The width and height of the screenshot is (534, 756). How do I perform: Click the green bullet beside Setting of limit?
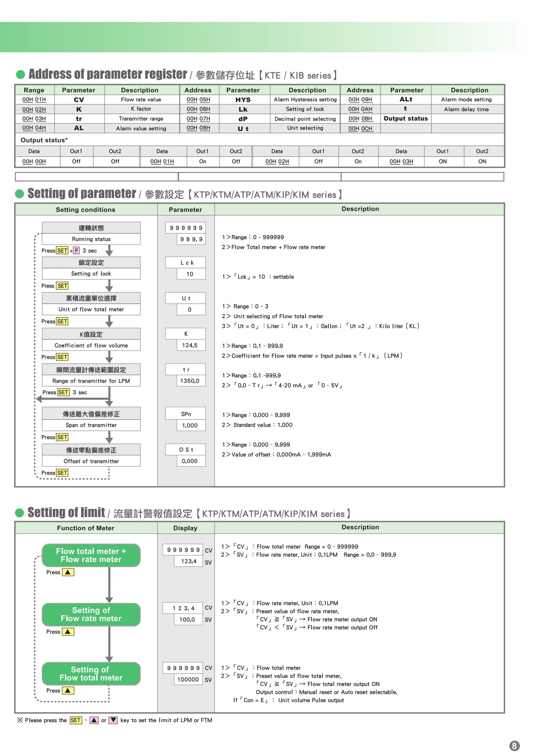pos(20,513)
